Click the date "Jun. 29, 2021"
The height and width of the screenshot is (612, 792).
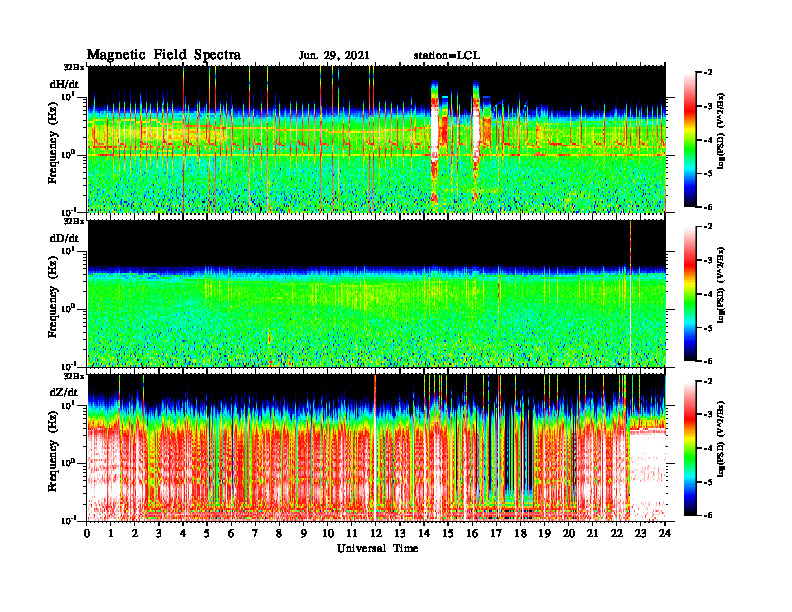click(x=334, y=56)
